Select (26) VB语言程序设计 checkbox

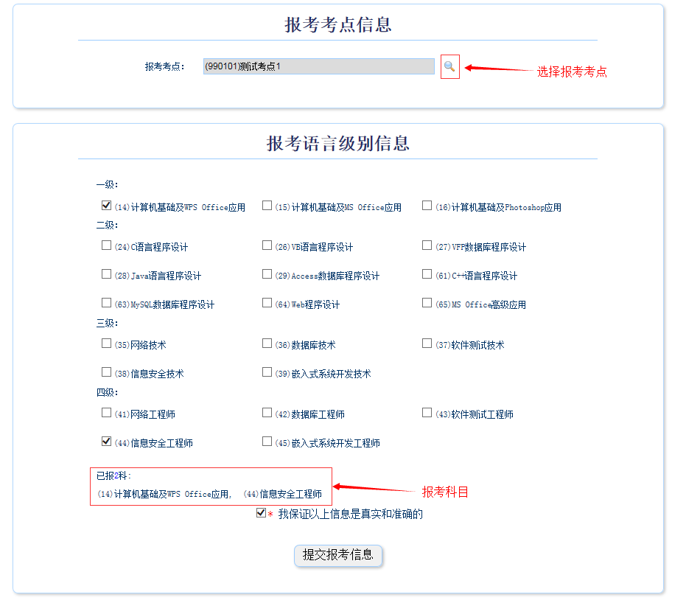(267, 245)
